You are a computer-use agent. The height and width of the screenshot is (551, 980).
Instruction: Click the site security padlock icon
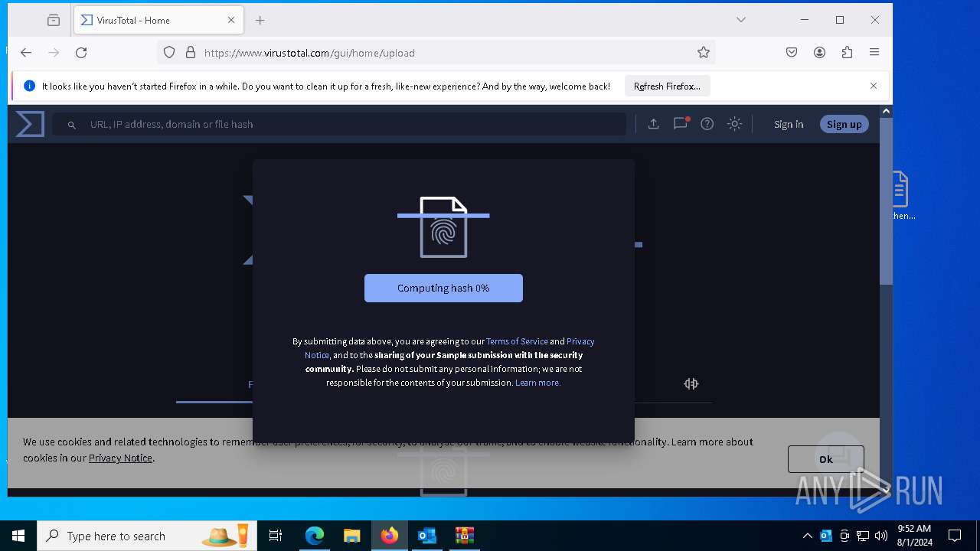191,52
